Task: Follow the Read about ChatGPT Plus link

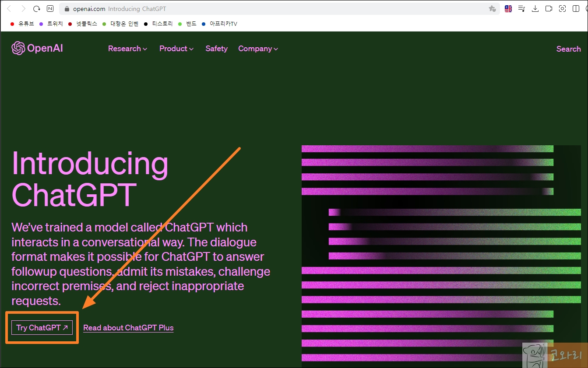Action: tap(128, 328)
